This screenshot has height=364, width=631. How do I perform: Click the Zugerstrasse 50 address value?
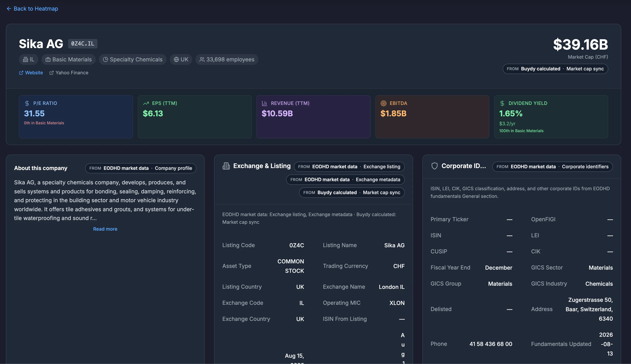click(x=589, y=309)
